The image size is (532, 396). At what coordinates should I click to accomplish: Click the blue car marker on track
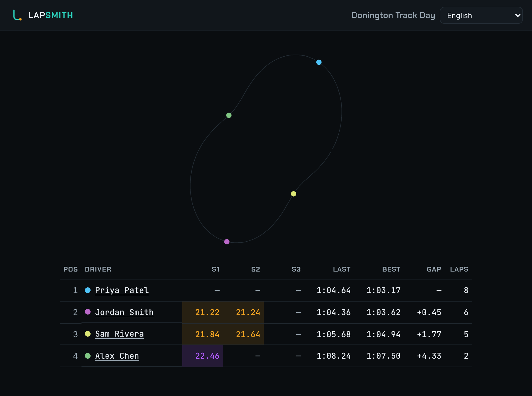[319, 62]
